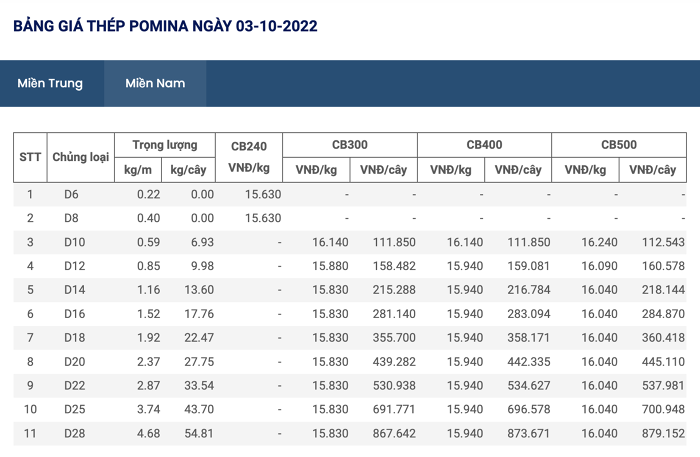The width and height of the screenshot is (700, 457).
Task: Switch to the Miền Trung tab
Action: [50, 83]
